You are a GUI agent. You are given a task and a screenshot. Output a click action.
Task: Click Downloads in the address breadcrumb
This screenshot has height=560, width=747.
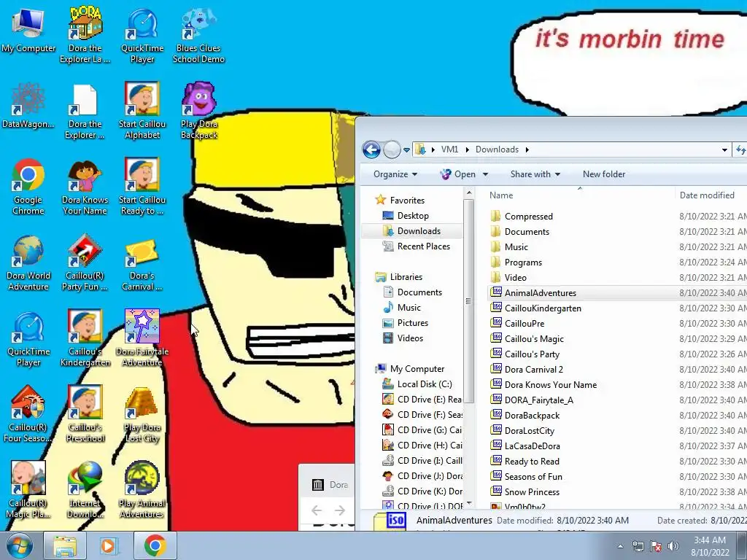[497, 149]
